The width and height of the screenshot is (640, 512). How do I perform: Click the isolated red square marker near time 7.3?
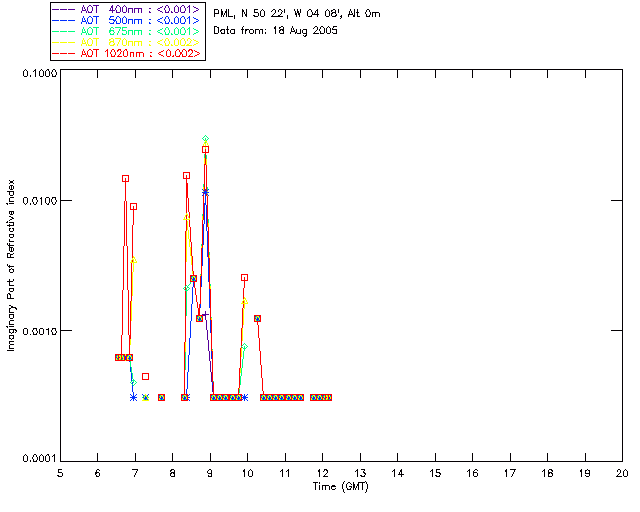145,376
